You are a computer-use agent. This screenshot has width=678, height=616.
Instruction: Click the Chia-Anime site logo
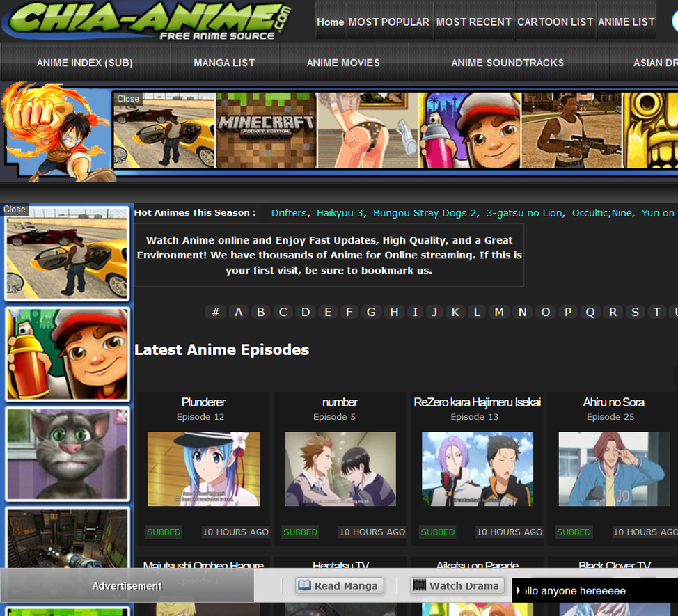click(146, 21)
